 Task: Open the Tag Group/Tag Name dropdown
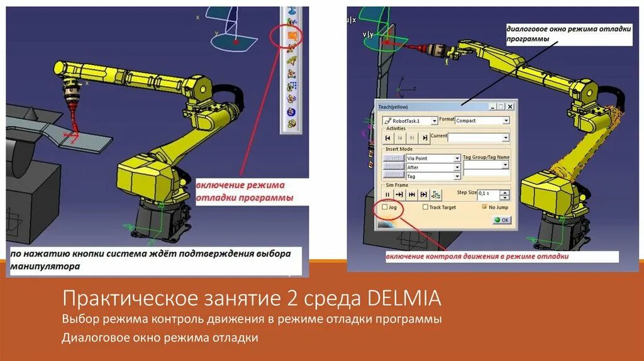pos(505,165)
